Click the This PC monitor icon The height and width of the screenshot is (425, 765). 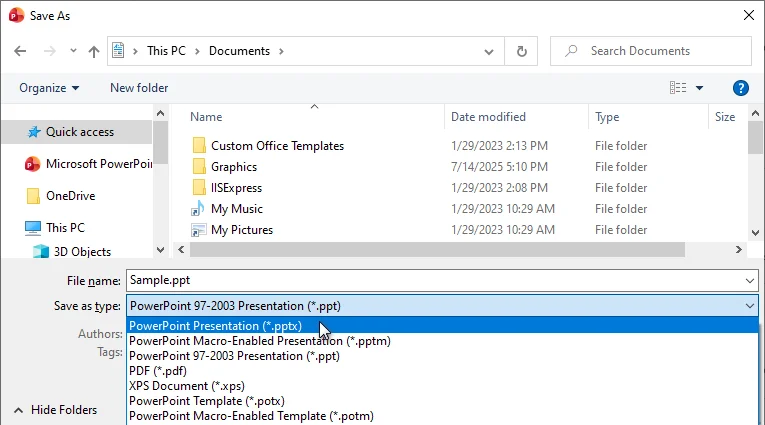click(33, 228)
